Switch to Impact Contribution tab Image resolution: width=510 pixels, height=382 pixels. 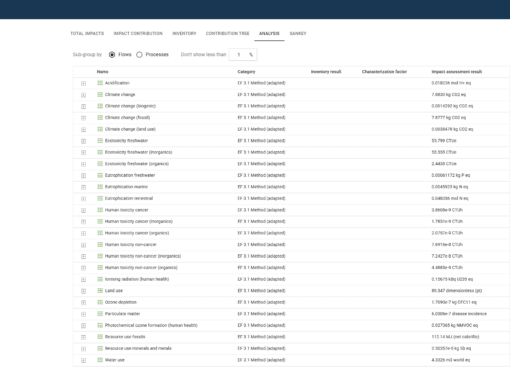coord(138,33)
